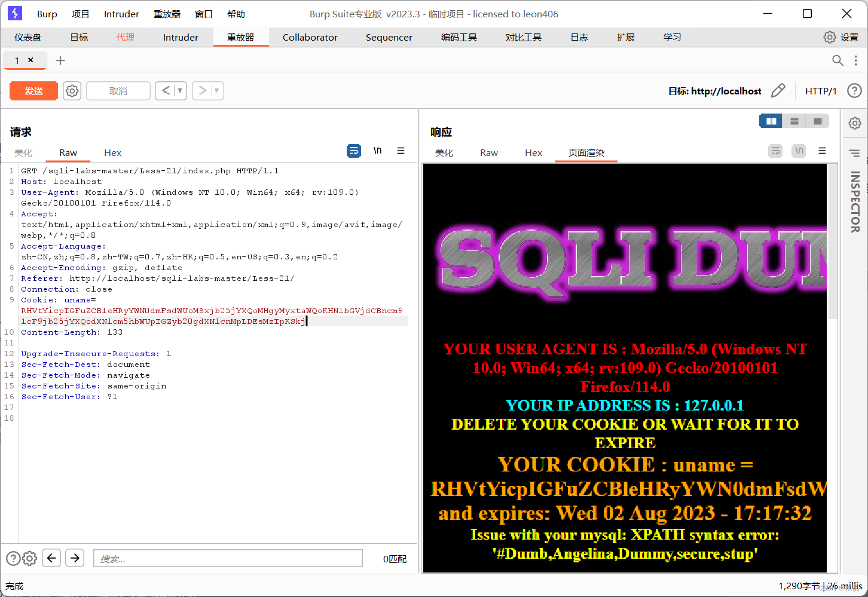Click the Burp Suite lightning logo icon

(15, 13)
